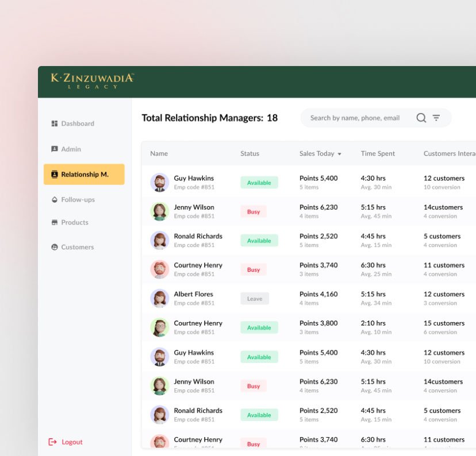
Task: Open the Sales Today sort dropdown
Action: (339, 153)
